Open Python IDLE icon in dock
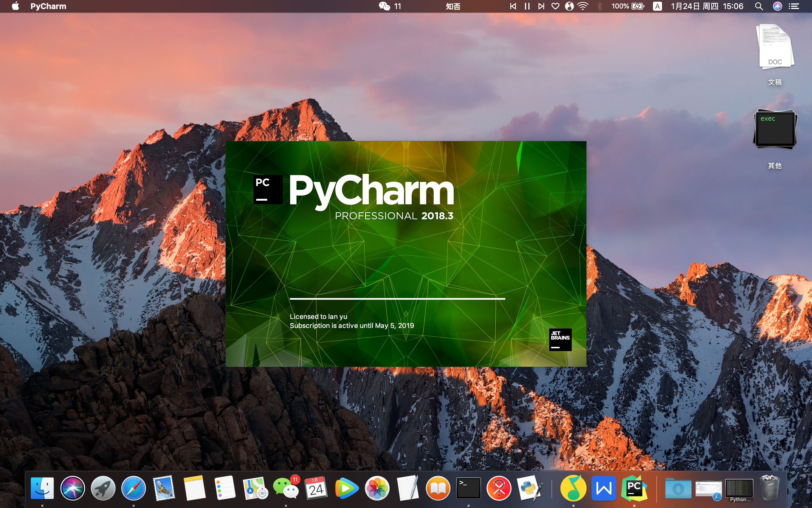This screenshot has height=508, width=812. click(529, 488)
